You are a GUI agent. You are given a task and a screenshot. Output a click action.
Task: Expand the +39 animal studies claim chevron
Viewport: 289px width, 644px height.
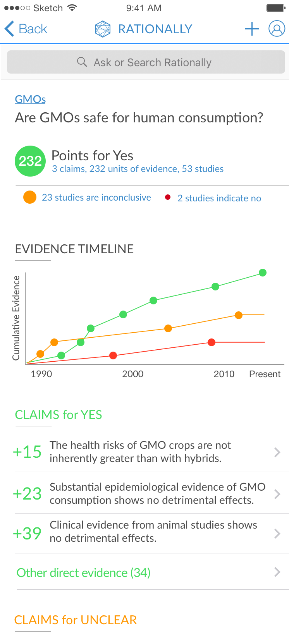pos(277,534)
